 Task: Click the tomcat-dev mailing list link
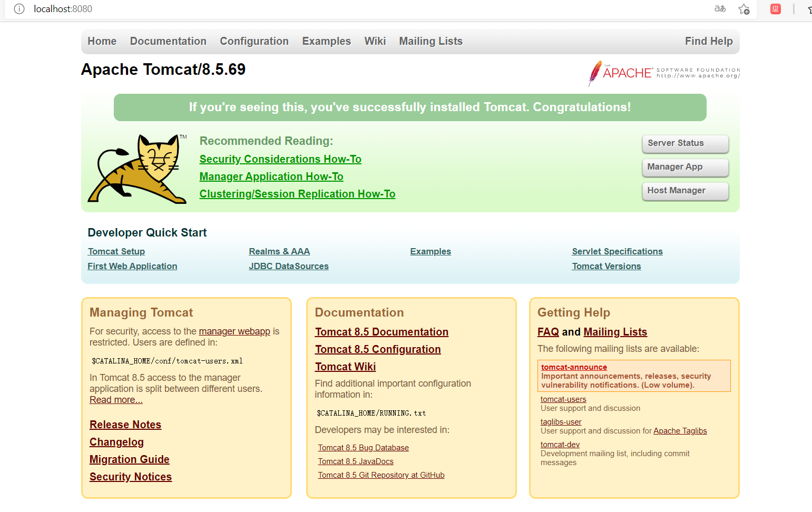click(x=560, y=445)
